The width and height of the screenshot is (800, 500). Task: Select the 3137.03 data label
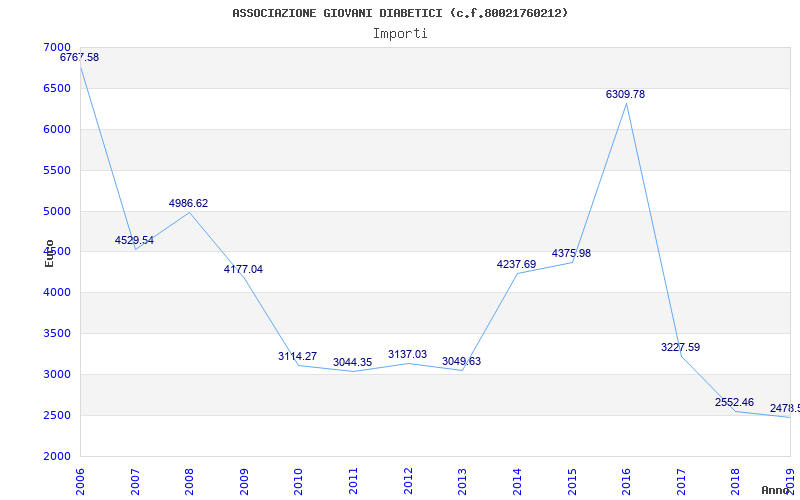pyautogui.click(x=408, y=354)
